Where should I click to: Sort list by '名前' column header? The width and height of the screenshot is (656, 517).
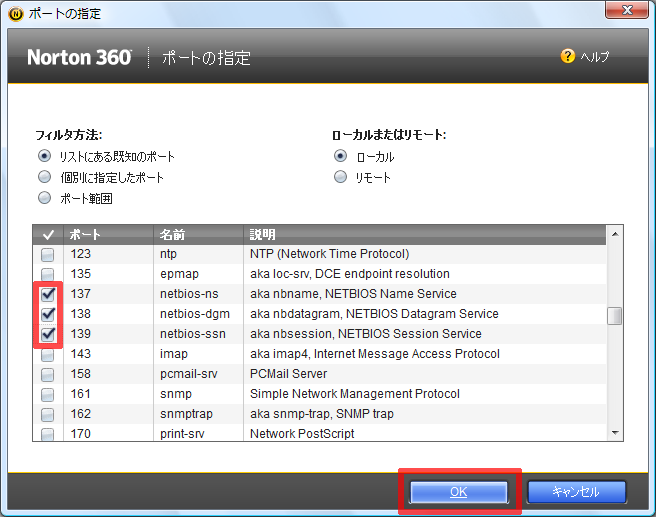[195, 234]
